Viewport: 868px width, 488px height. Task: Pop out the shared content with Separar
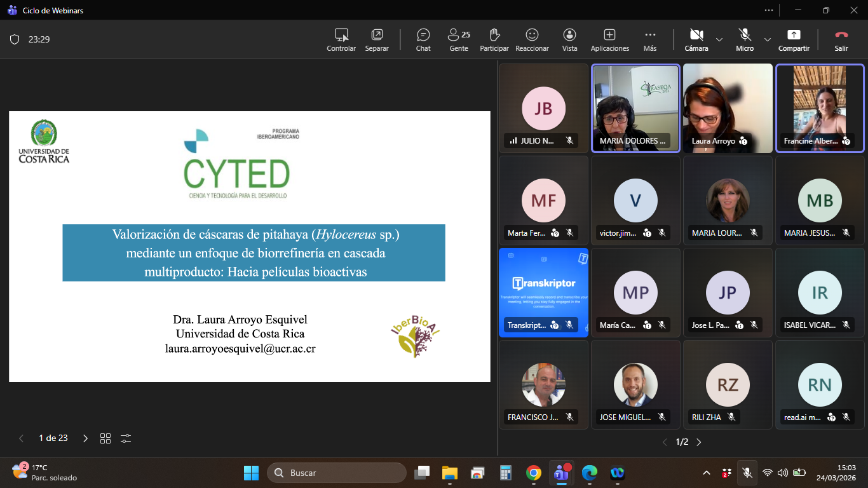[x=377, y=39]
